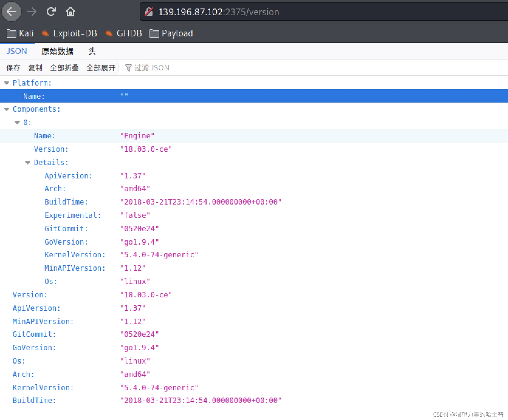Go to the home page icon
This screenshot has width=508, height=420.
click(x=70, y=12)
